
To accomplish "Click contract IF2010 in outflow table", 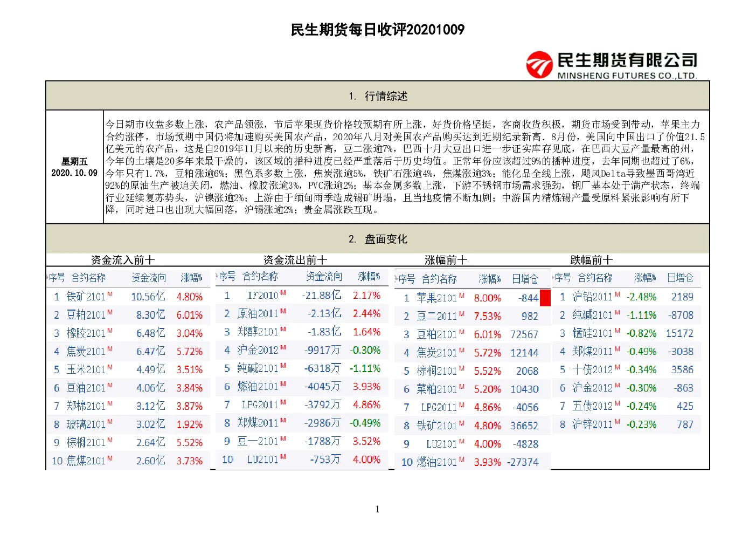I will point(263,296).
